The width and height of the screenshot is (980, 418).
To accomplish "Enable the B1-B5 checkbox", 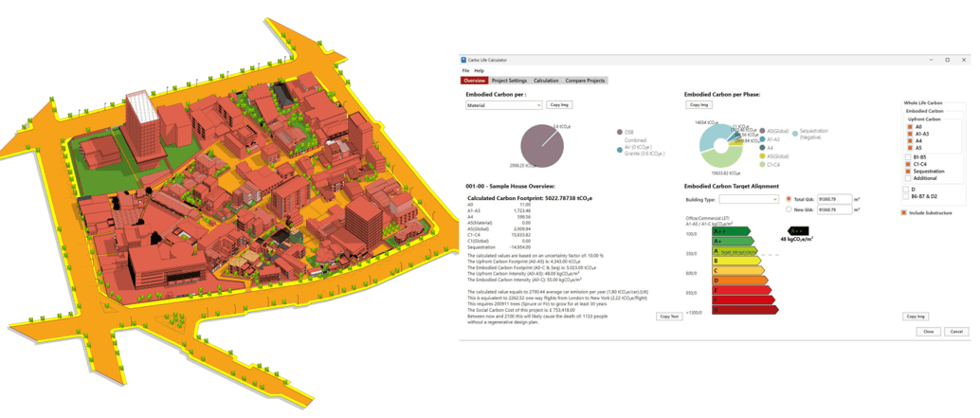I will click(x=908, y=156).
